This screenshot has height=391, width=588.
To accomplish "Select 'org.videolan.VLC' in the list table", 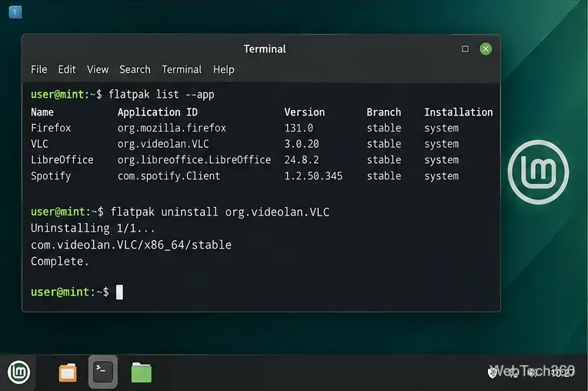I will pyautogui.click(x=163, y=144).
